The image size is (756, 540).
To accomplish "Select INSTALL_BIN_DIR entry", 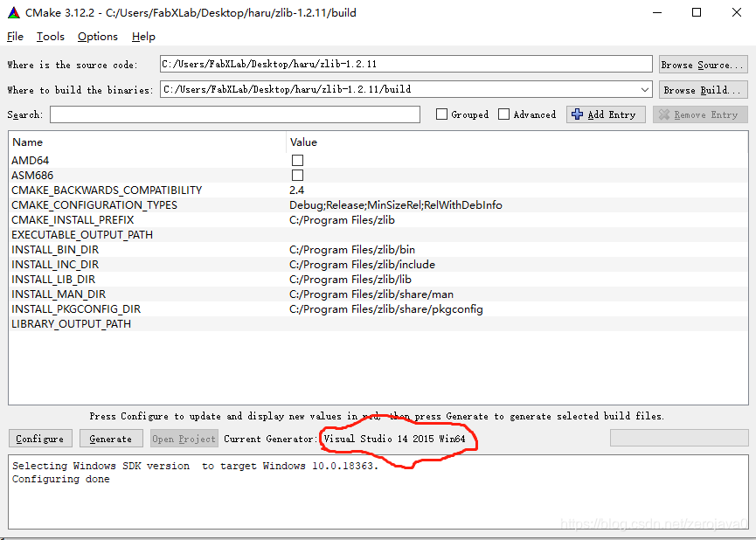I will pyautogui.click(x=55, y=250).
